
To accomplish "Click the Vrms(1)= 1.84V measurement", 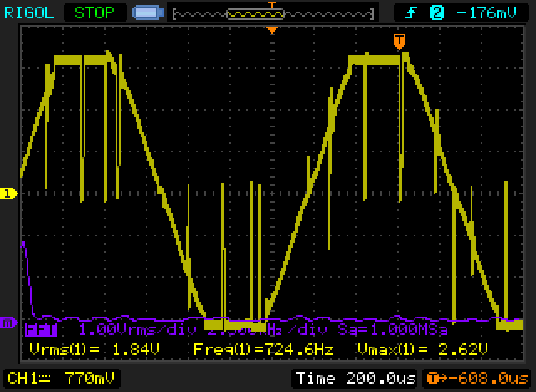I will tap(95, 349).
